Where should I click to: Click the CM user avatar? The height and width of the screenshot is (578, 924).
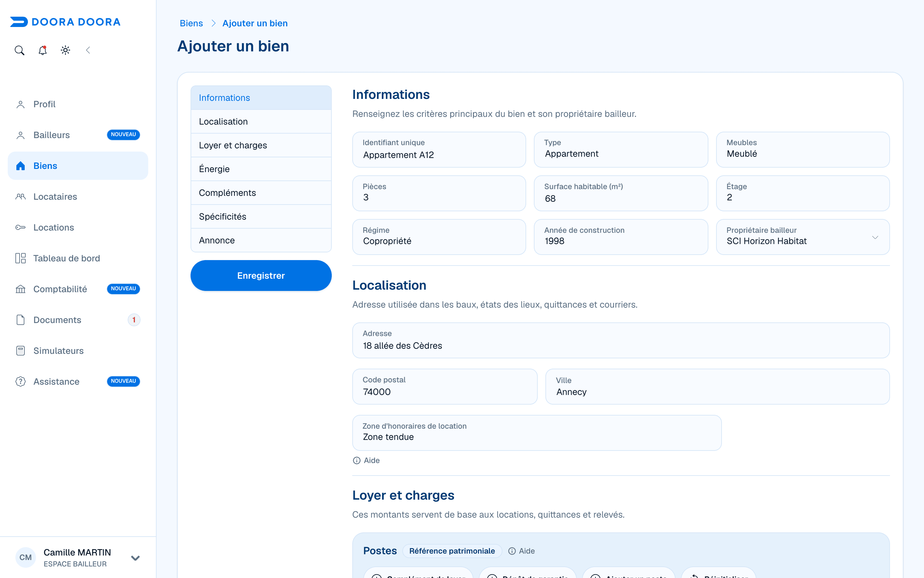[x=26, y=557]
